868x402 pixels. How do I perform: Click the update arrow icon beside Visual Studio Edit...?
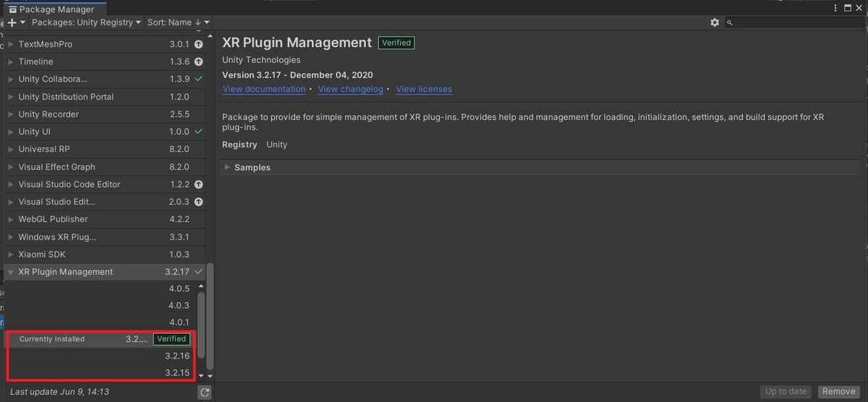click(x=198, y=202)
